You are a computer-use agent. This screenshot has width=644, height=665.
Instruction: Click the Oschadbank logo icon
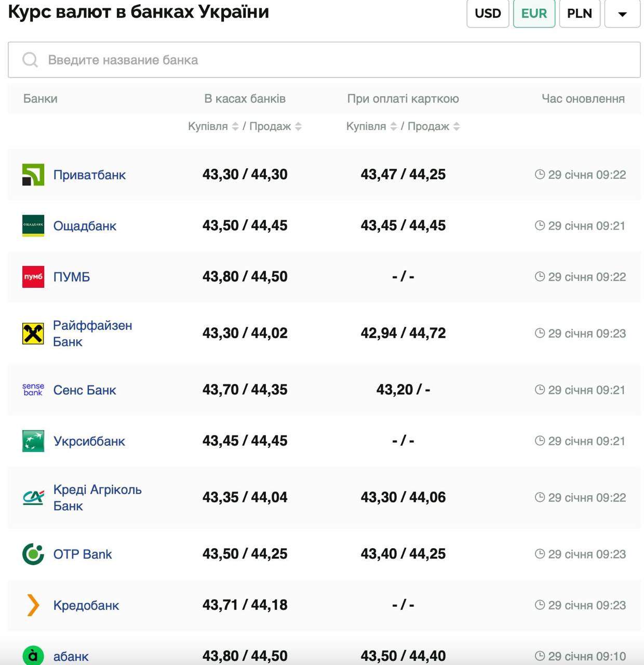(x=33, y=225)
